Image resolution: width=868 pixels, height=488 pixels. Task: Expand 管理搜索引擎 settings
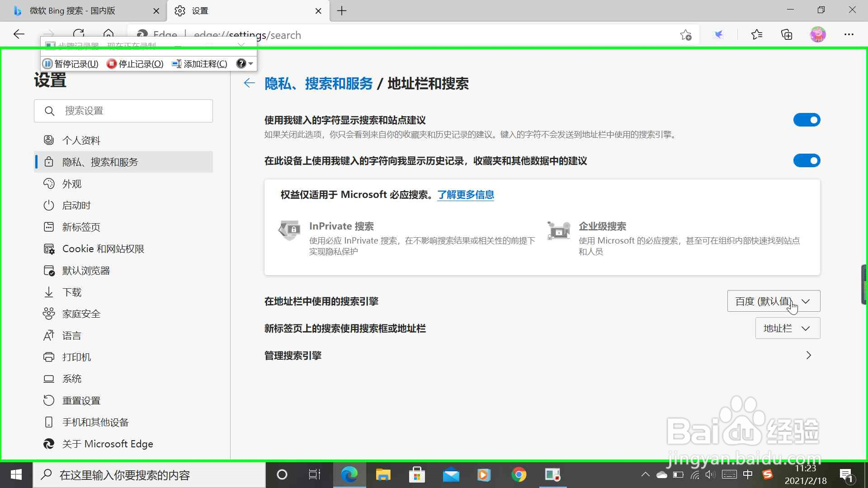pos(809,355)
